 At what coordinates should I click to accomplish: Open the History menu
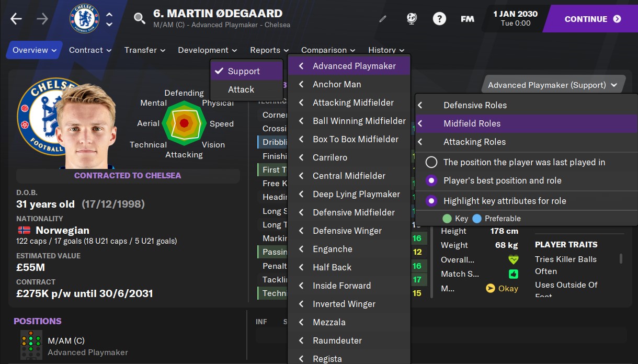386,50
